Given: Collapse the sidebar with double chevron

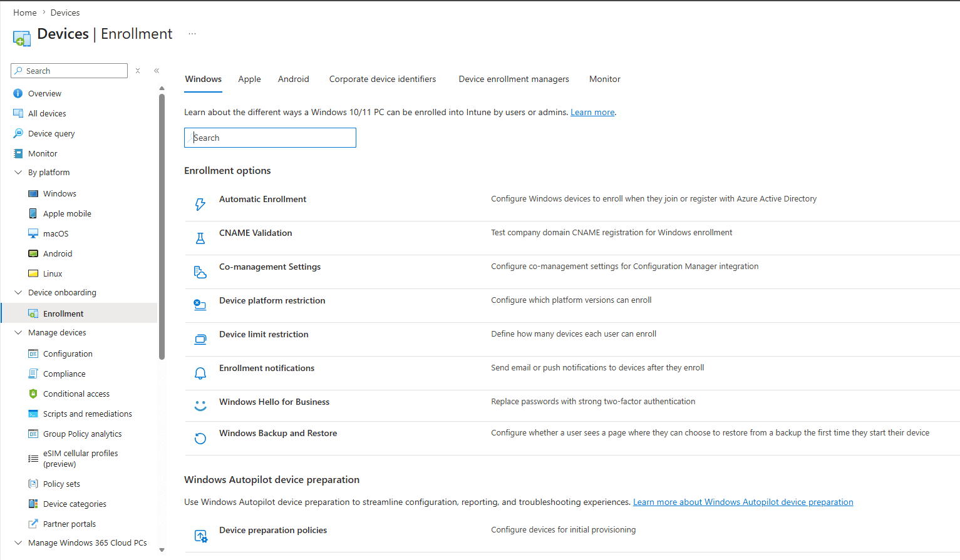Looking at the screenshot, I should 157,71.
